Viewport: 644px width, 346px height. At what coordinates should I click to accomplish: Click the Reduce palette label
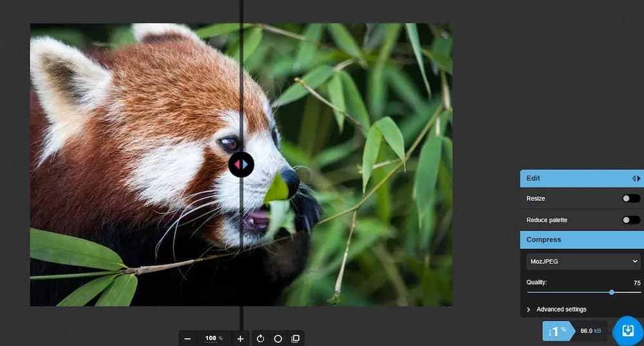(547, 220)
